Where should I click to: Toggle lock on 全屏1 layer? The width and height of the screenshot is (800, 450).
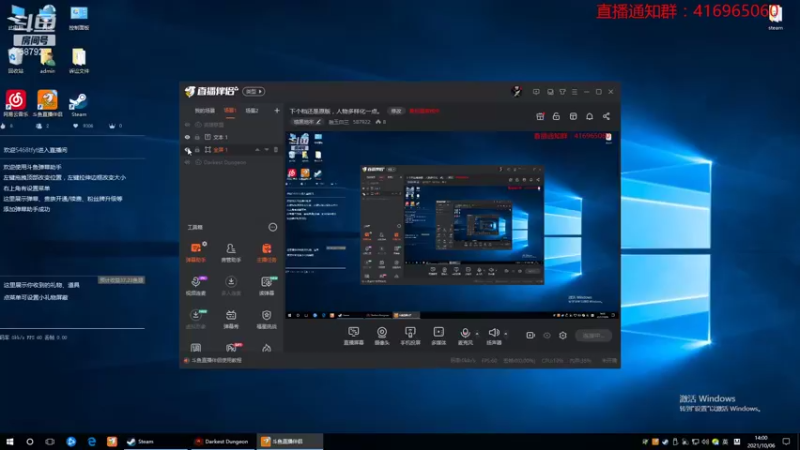[197, 150]
